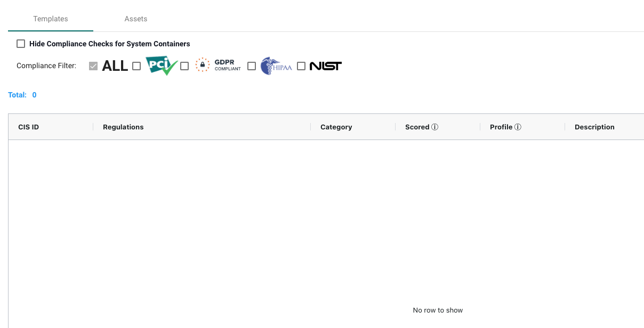
Task: Click the Regulations column header
Action: pos(123,127)
